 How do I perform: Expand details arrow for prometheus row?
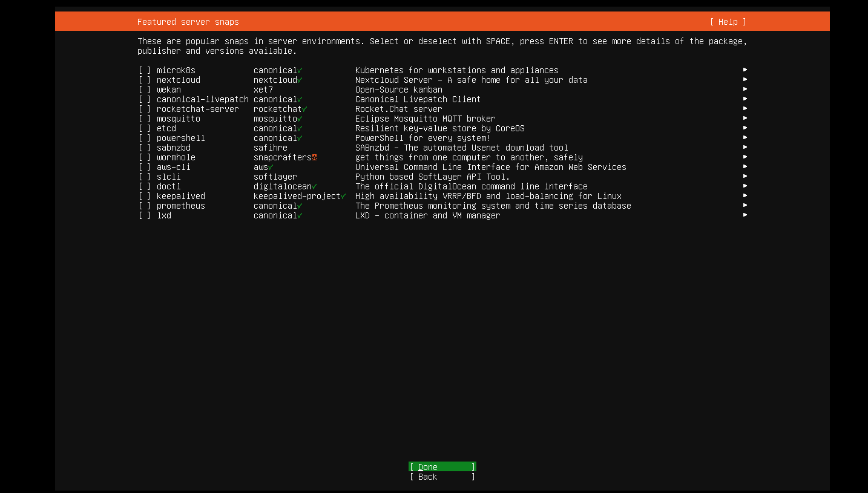pos(745,205)
